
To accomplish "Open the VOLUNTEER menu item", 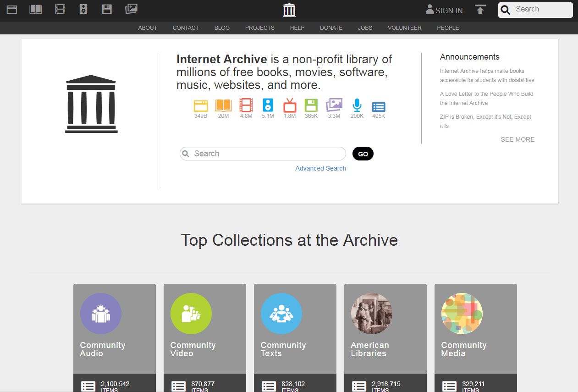I will pyautogui.click(x=404, y=28).
